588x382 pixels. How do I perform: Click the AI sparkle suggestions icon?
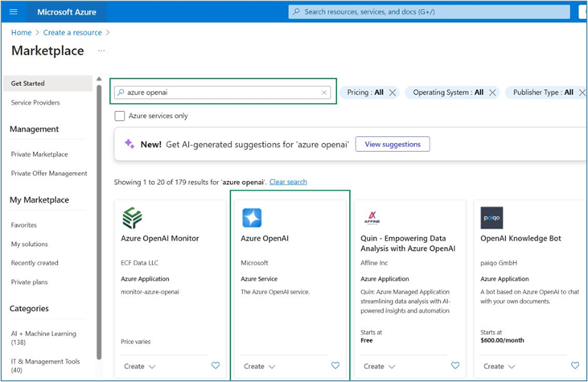(x=130, y=144)
